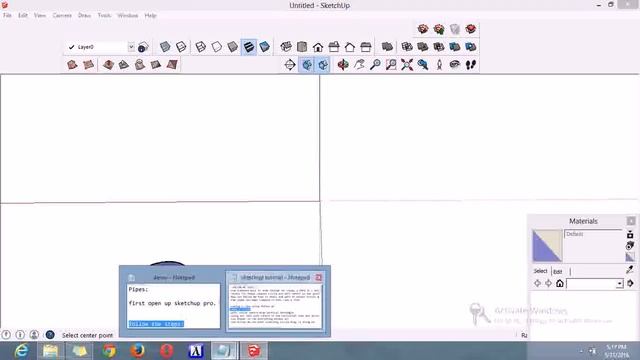Select the Orbit camera tool
The image size is (640, 360).
click(x=343, y=64)
